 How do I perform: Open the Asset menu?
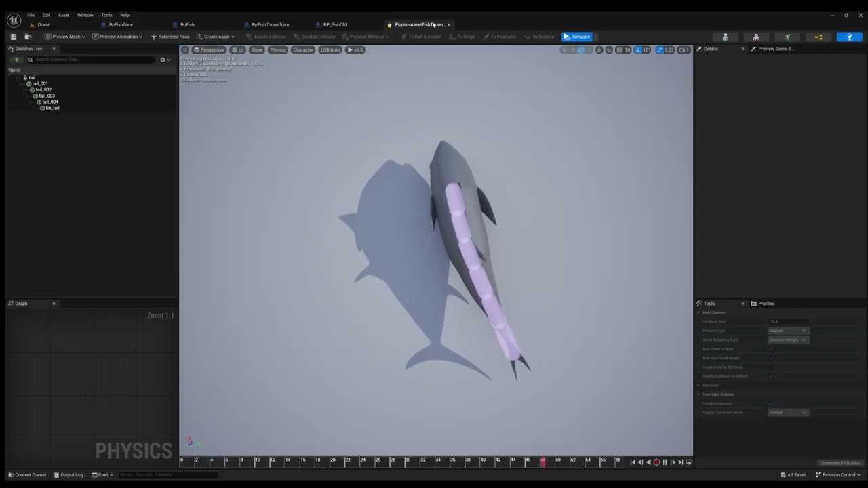(x=64, y=15)
